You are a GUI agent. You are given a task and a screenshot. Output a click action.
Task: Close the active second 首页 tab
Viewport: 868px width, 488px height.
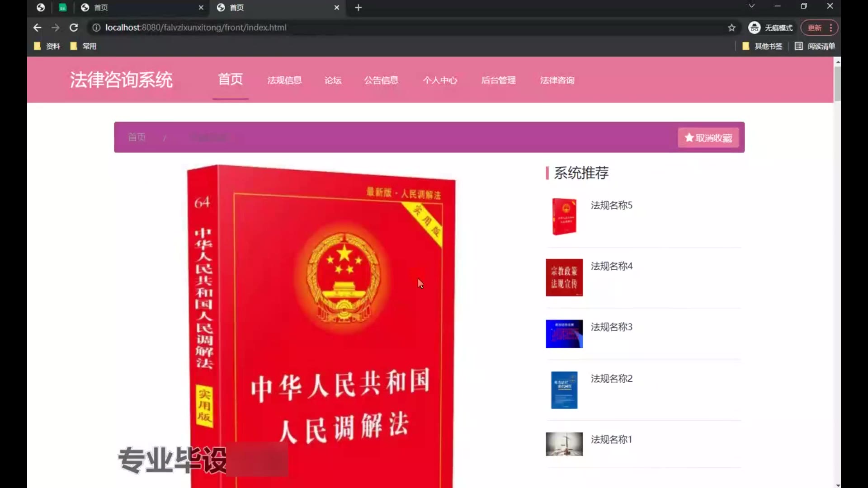click(x=337, y=7)
